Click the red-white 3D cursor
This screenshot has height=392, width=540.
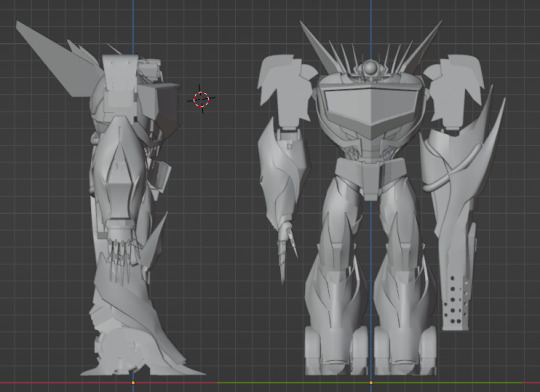(x=201, y=99)
